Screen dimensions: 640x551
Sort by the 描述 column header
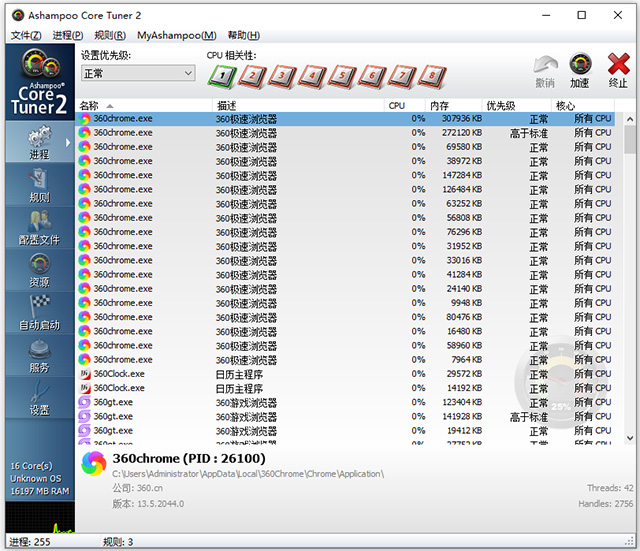pos(298,106)
